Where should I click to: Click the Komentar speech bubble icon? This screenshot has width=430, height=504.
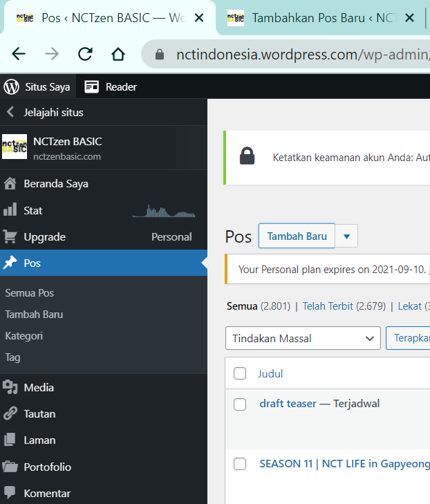[10, 493]
